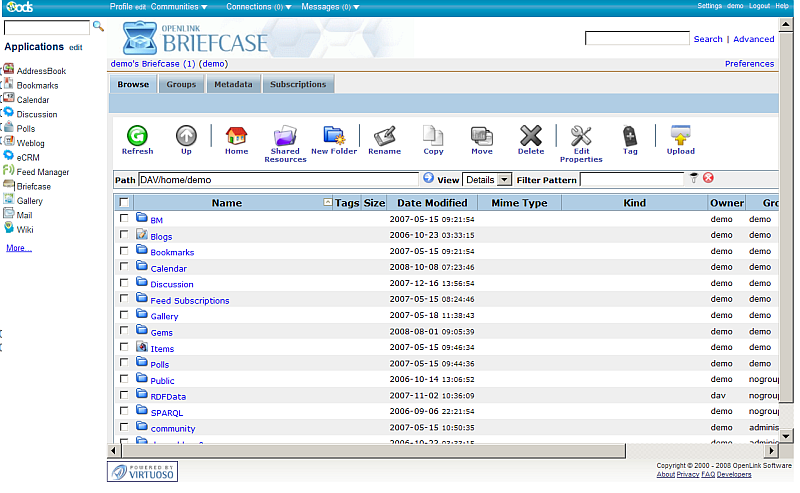Image resolution: width=800 pixels, height=493 pixels.
Task: Open the Feed Subscriptions folder link
Action: click(189, 300)
